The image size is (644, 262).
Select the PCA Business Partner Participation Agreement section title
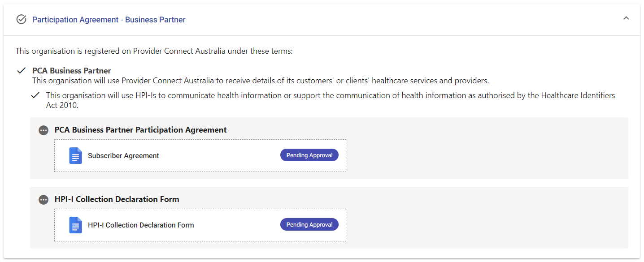(140, 130)
